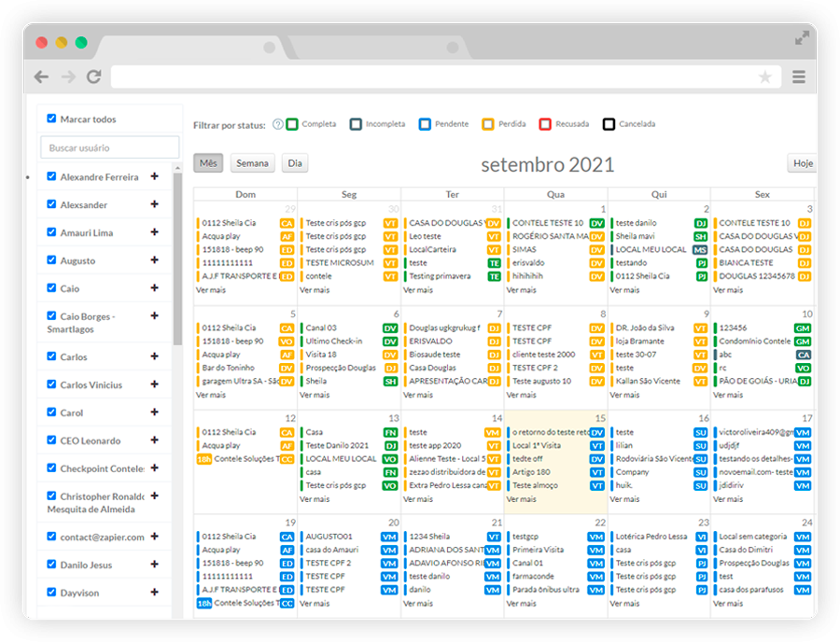Filter by Incompleta status box

(356, 124)
